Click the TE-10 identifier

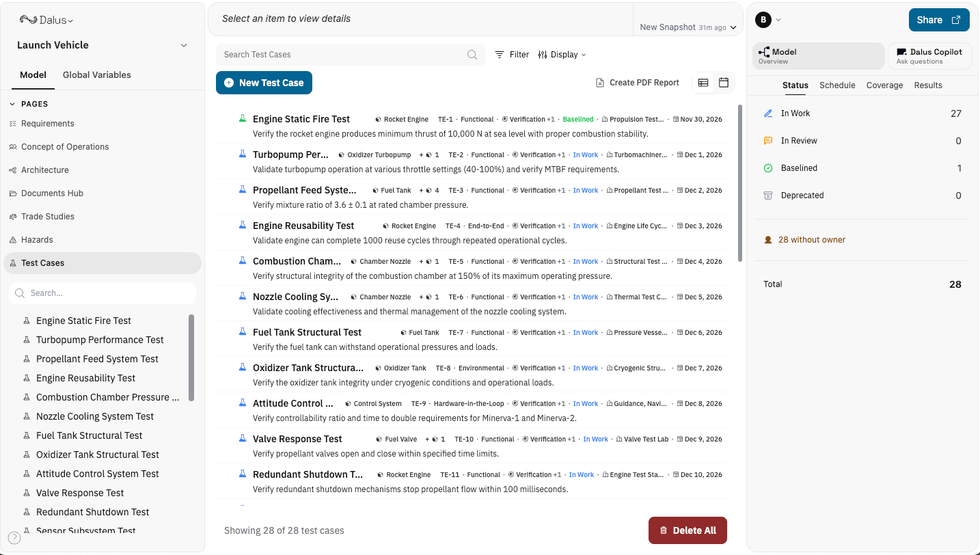464,439
